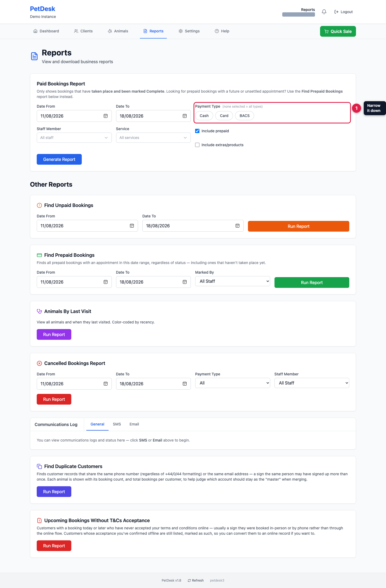Uncheck the Include prepaid checkbox
The width and height of the screenshot is (386, 588).
197,131
